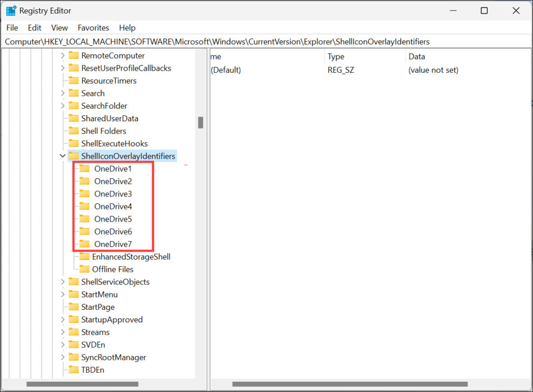Click the TBDEn folder icon
533x392 pixels.
[x=74, y=370]
